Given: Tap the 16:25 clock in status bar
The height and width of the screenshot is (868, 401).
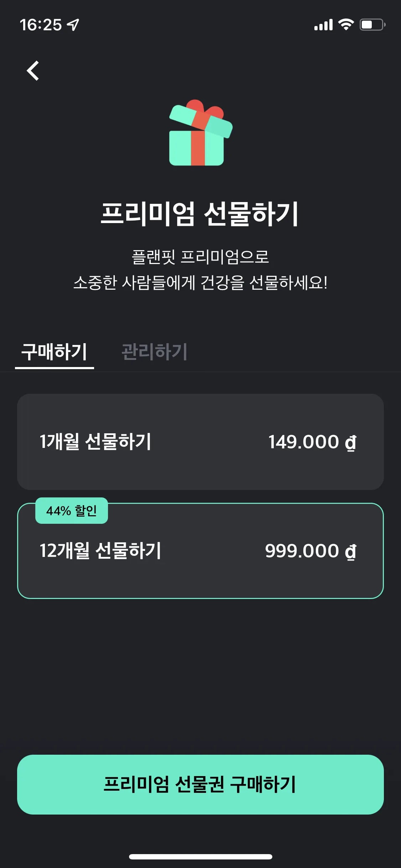Looking at the screenshot, I should click(41, 25).
